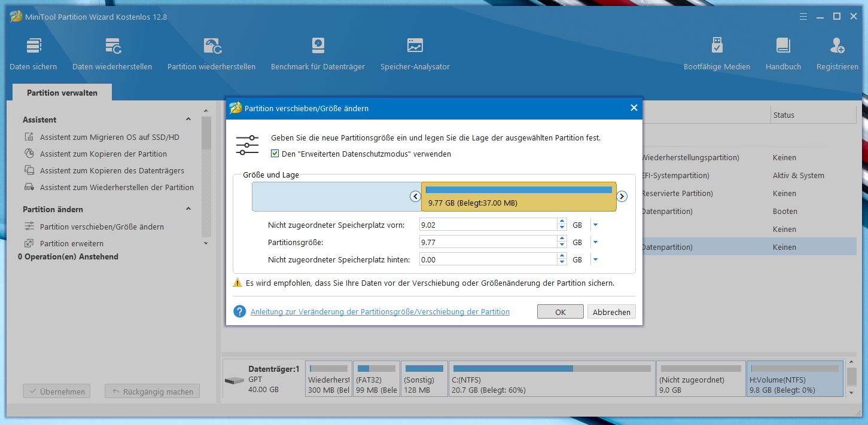Open unit dropdown for Partitionsgröße
Image resolution: width=868 pixels, height=425 pixels.
pos(595,243)
